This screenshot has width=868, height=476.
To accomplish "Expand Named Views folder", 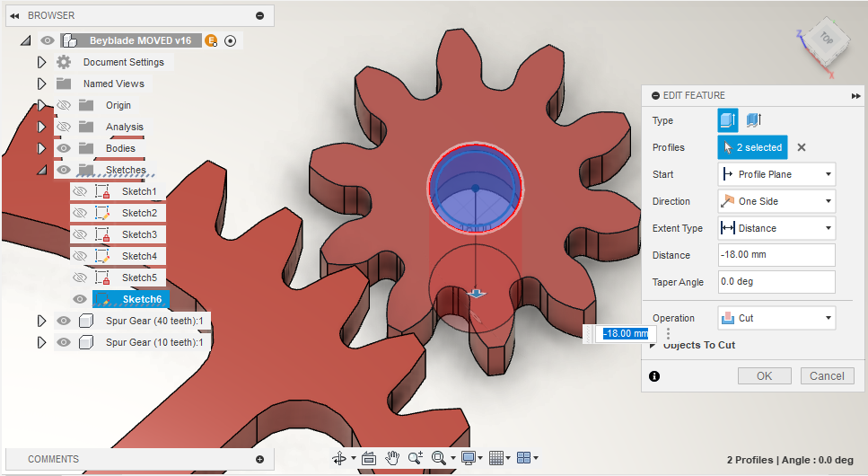I will (x=41, y=84).
